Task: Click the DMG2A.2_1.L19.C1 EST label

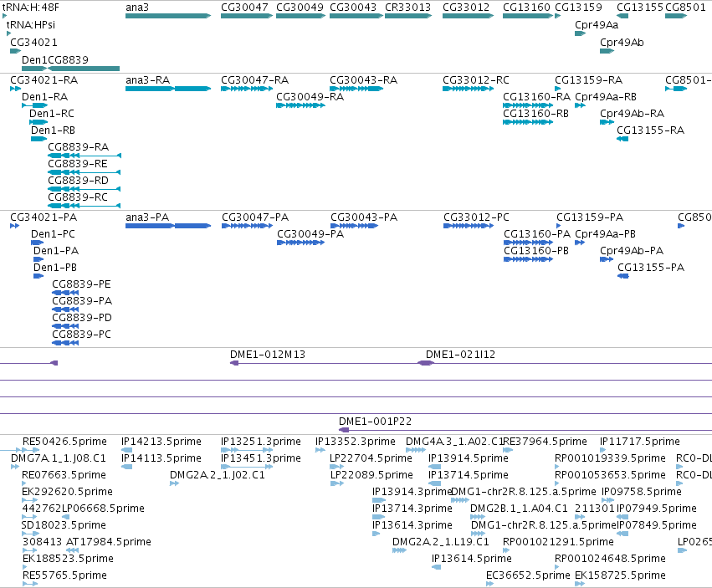Action: [x=440, y=542]
